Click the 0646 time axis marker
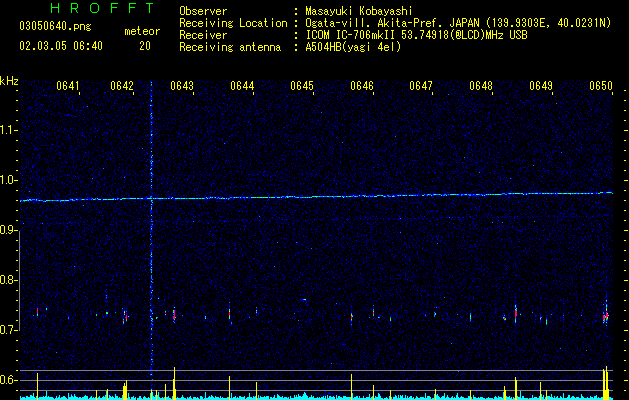 (361, 86)
